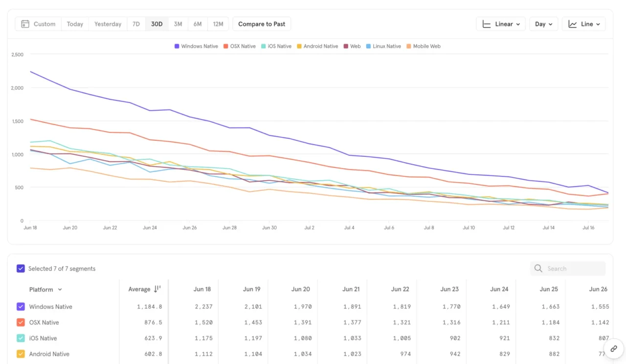626x364 pixels.
Task: Click the search magnifier icon
Action: (x=538, y=268)
